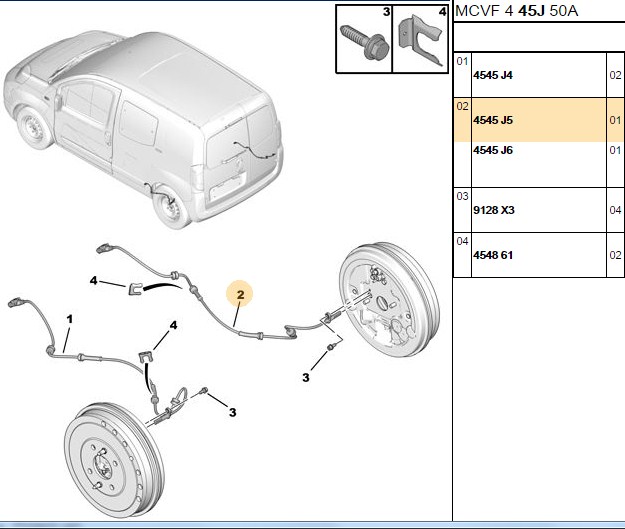Screen dimensions: 625x529
Task: Click quantity 02 next to 4548 61
Action: point(615,255)
